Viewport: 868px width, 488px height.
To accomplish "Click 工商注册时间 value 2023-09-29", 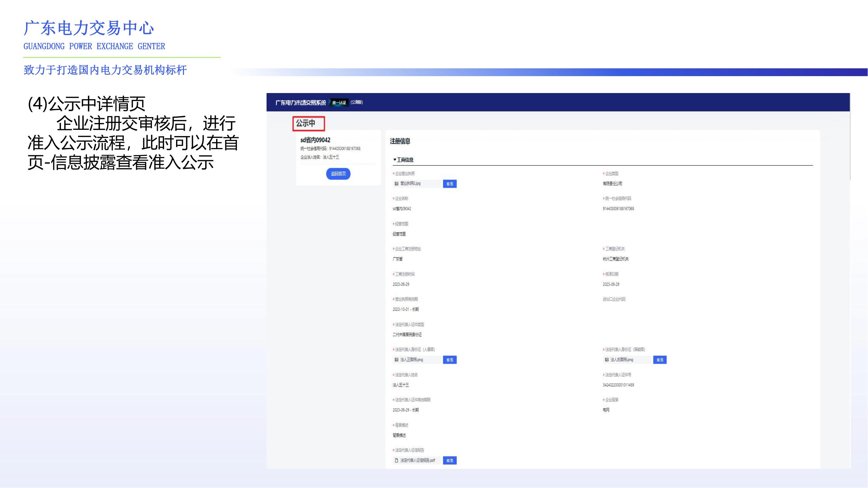I will (x=401, y=284).
